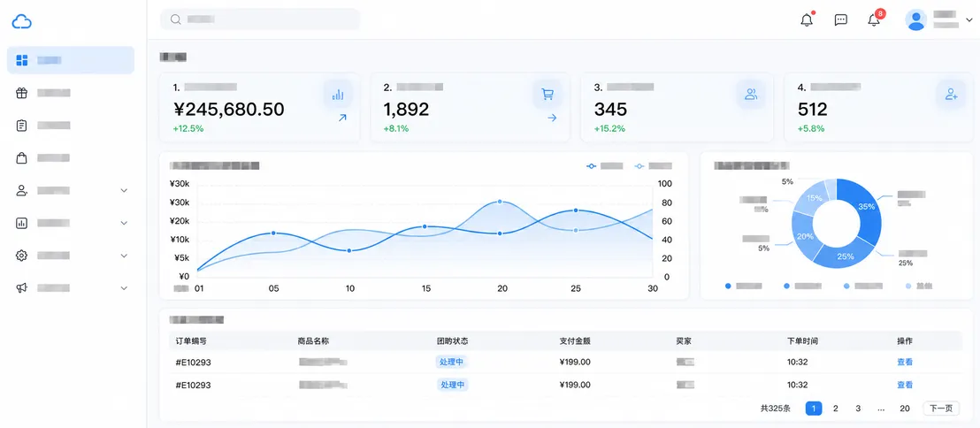Open the bar chart report sidebar icon

click(22, 223)
